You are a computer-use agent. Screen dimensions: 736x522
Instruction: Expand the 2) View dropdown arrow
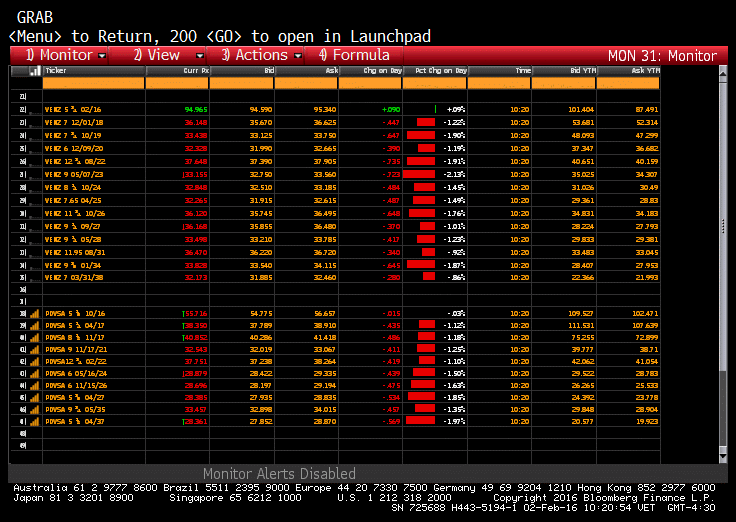(200, 56)
